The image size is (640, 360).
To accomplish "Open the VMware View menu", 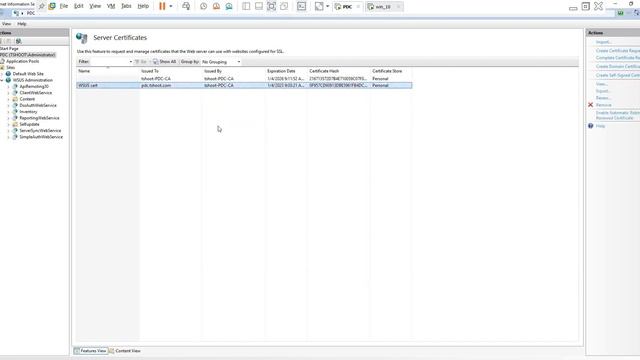I will [x=95, y=6].
